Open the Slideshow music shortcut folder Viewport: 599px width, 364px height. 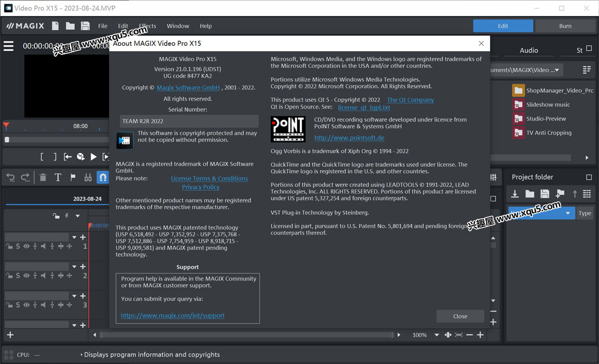click(542, 105)
